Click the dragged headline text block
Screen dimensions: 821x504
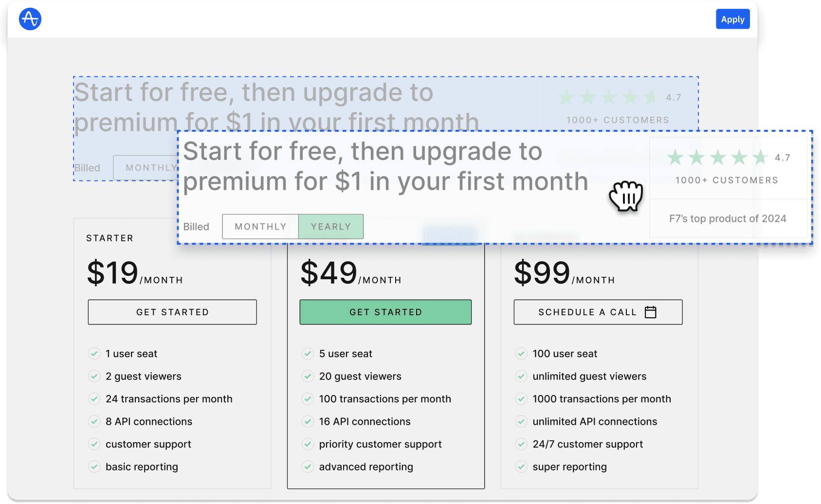[x=385, y=166]
